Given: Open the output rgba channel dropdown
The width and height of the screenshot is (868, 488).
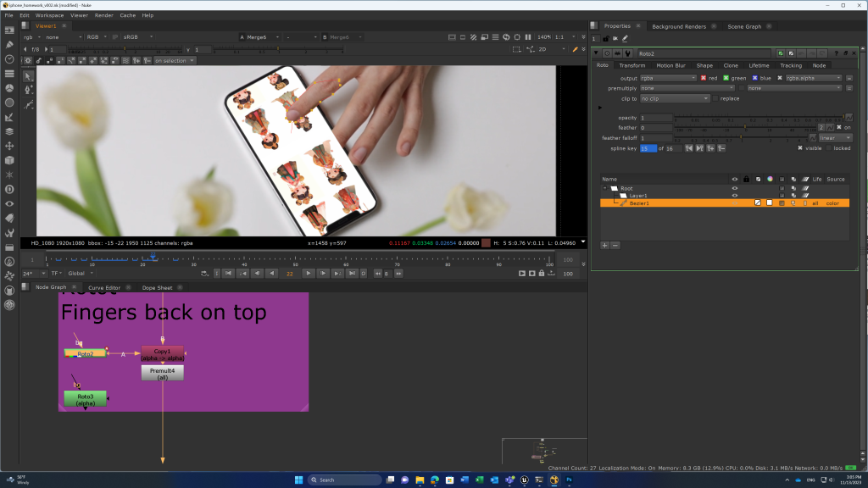Looking at the screenshot, I should pyautogui.click(x=668, y=78).
